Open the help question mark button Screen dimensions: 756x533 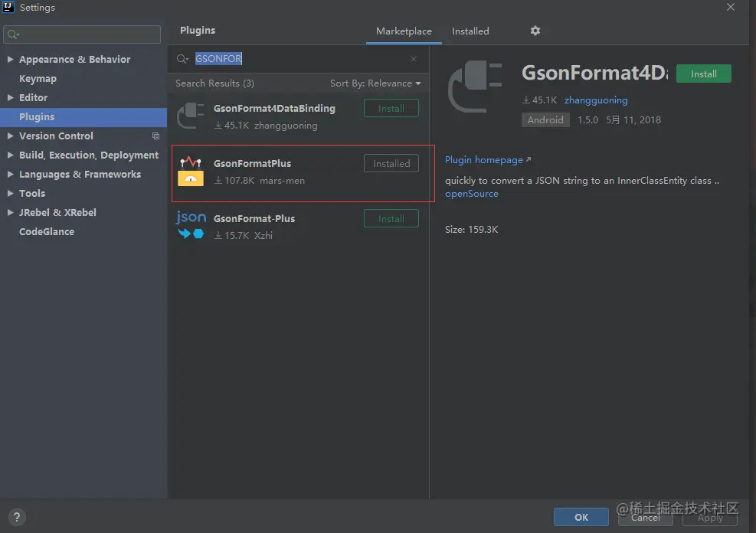tap(17, 517)
